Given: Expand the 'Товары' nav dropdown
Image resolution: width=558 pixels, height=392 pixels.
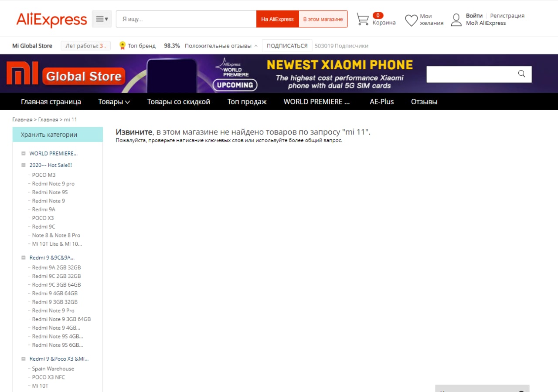Looking at the screenshot, I should pos(114,101).
